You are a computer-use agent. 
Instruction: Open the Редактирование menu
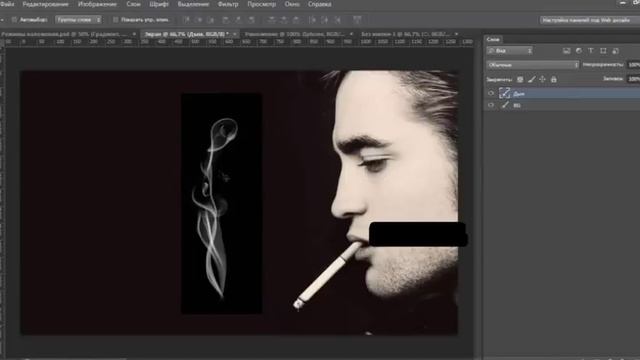pyautogui.click(x=45, y=4)
